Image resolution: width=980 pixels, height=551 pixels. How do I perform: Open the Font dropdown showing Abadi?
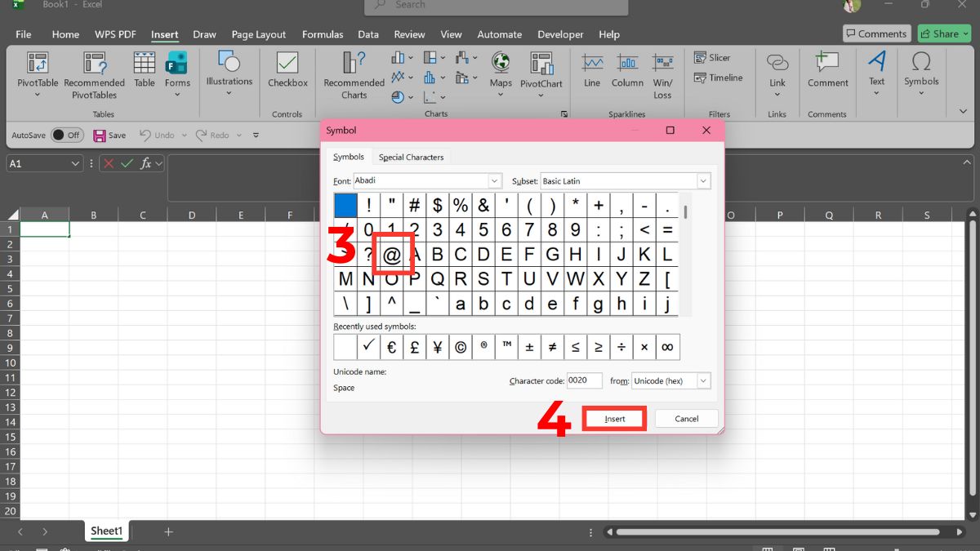coord(494,180)
